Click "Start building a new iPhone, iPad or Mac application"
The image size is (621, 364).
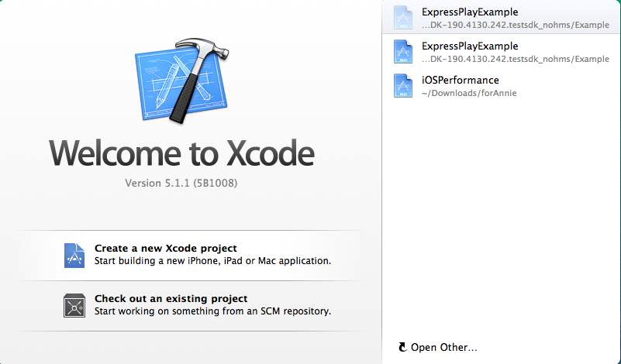coord(212,261)
